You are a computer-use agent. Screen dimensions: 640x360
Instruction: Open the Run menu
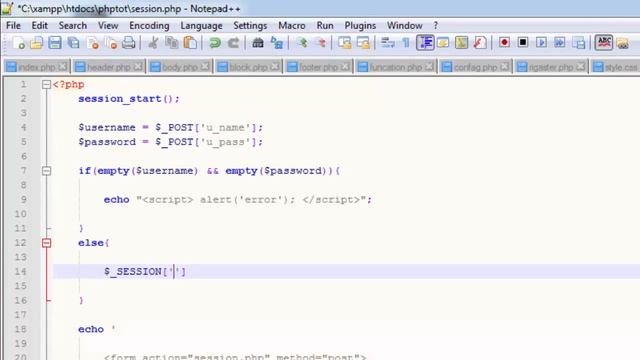(325, 25)
